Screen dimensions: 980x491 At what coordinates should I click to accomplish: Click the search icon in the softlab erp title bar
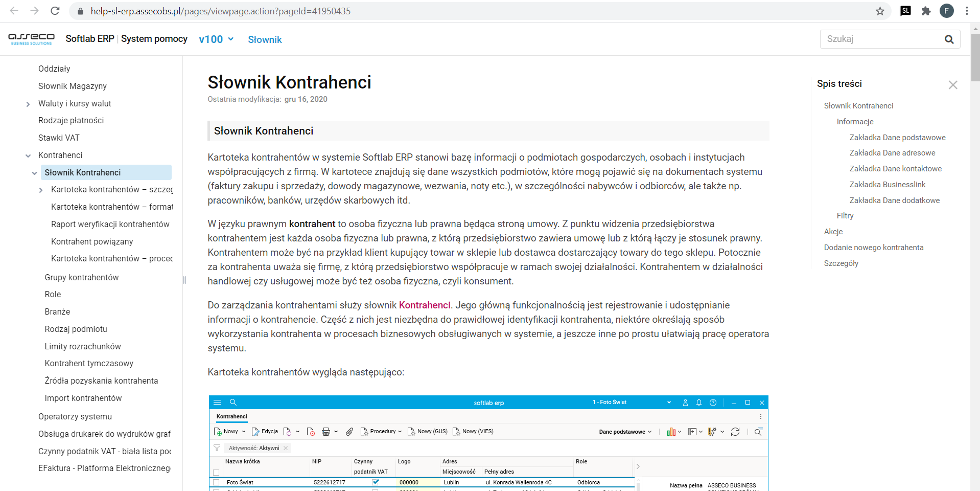point(233,403)
